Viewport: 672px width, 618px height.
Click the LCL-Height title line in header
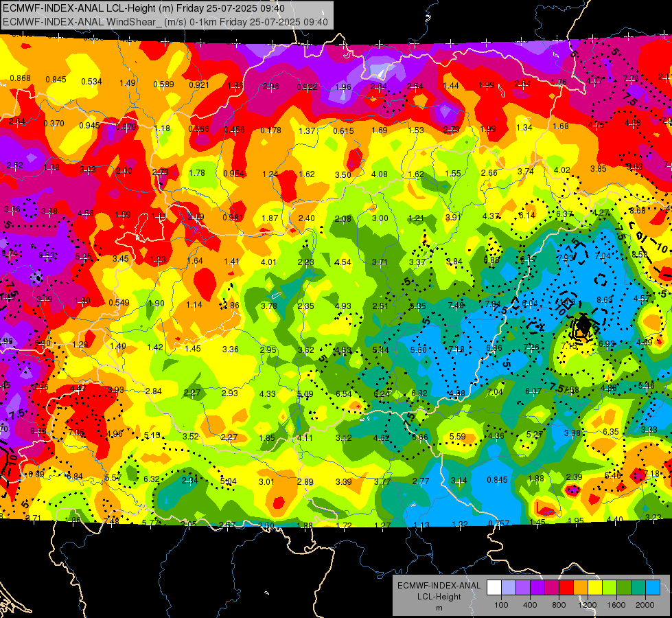144,8
